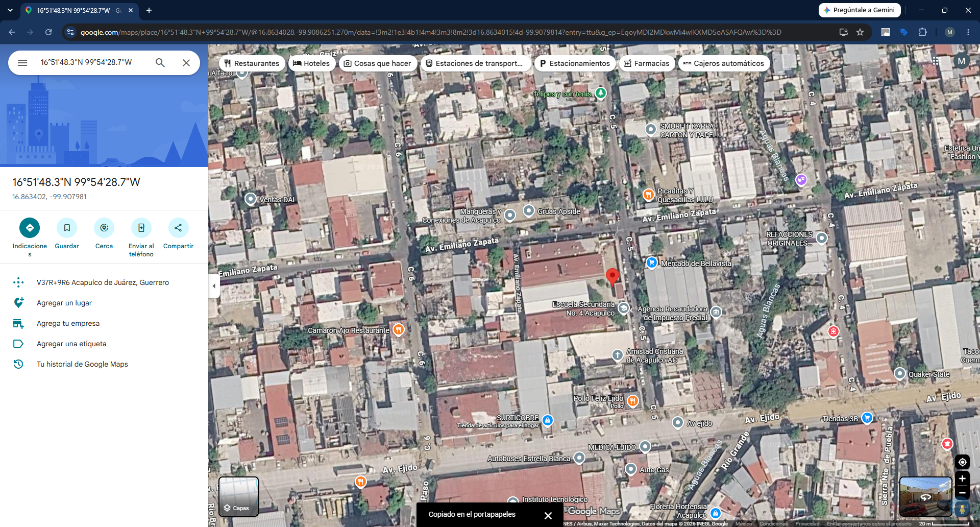This screenshot has width=980, height=527.
Task: Click the Indicaciones directions icon
Action: pyautogui.click(x=30, y=228)
